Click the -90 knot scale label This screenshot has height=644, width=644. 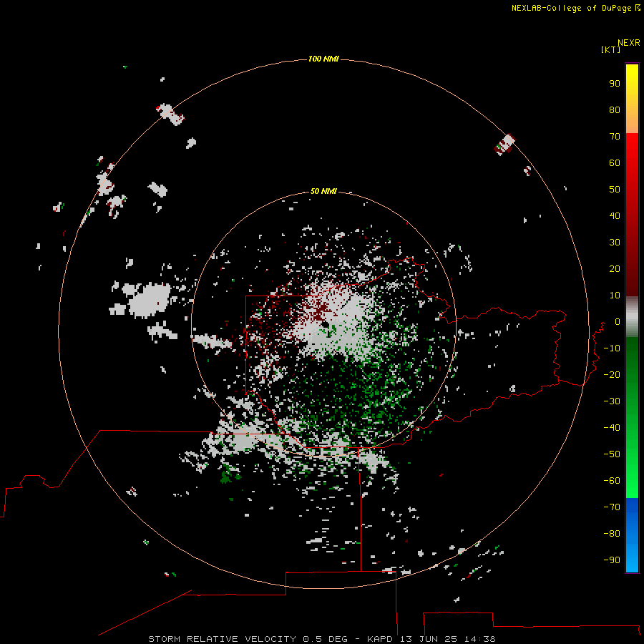612,560
